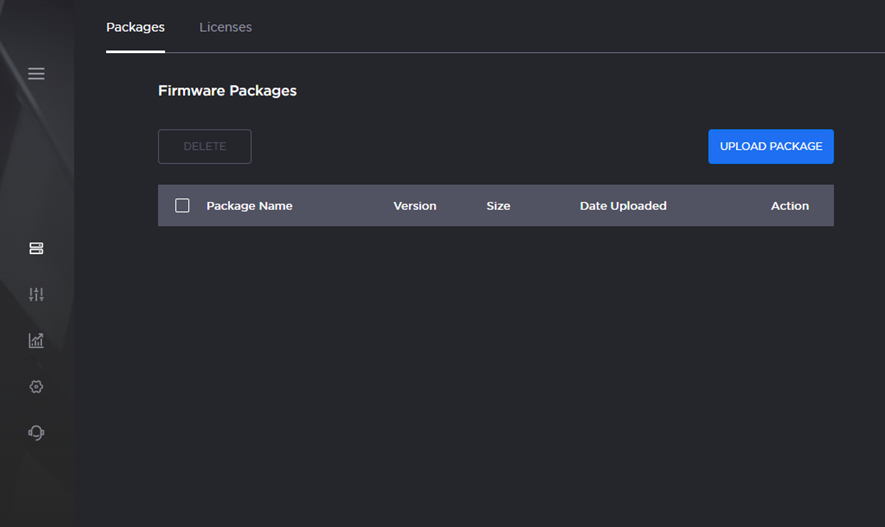This screenshot has height=527, width=885.
Task: Sort by the Date Uploaded column header
Action: [622, 206]
